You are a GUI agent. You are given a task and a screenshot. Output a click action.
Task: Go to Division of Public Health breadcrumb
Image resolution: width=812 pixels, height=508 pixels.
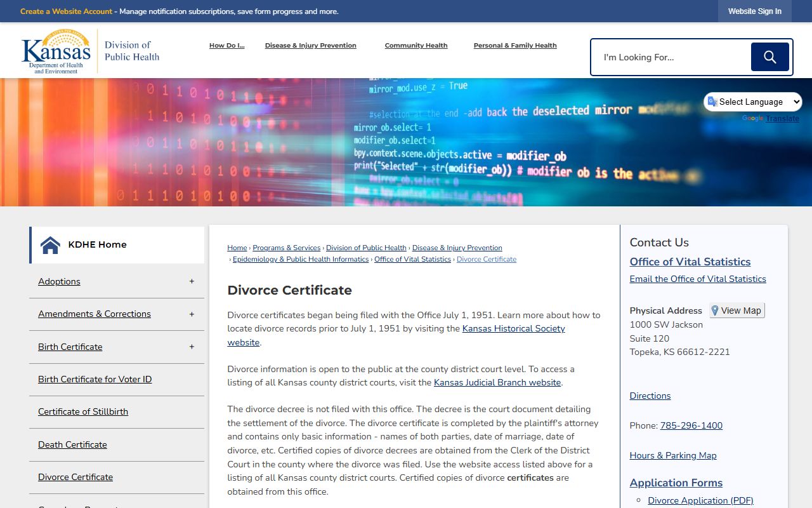tap(366, 248)
